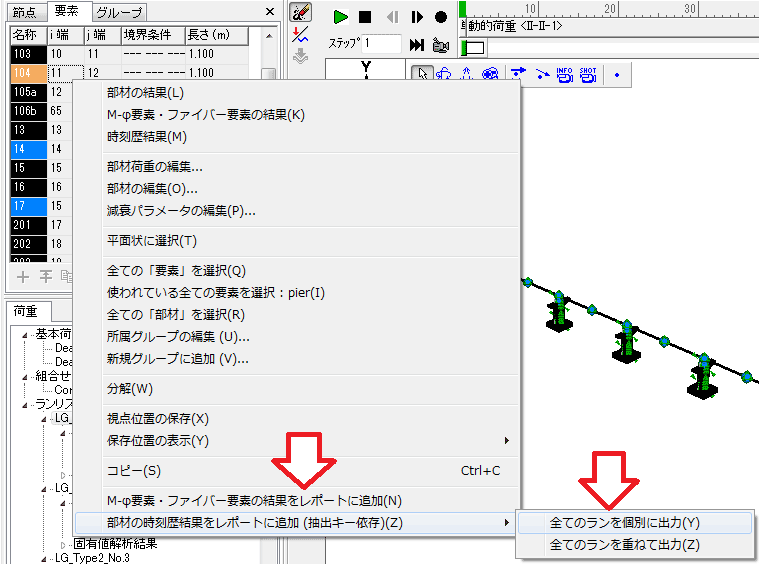
Task: Switch to the グループ tab
Action: [x=119, y=12]
